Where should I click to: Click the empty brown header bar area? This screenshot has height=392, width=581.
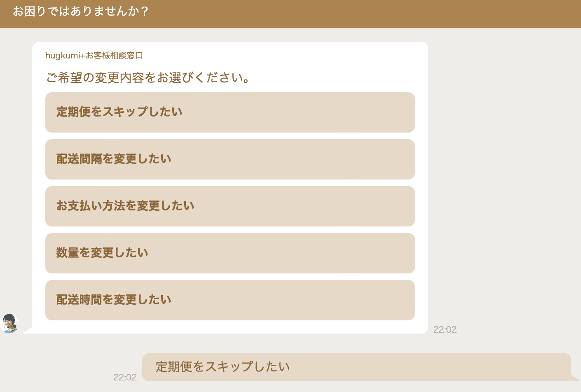[x=371, y=14]
